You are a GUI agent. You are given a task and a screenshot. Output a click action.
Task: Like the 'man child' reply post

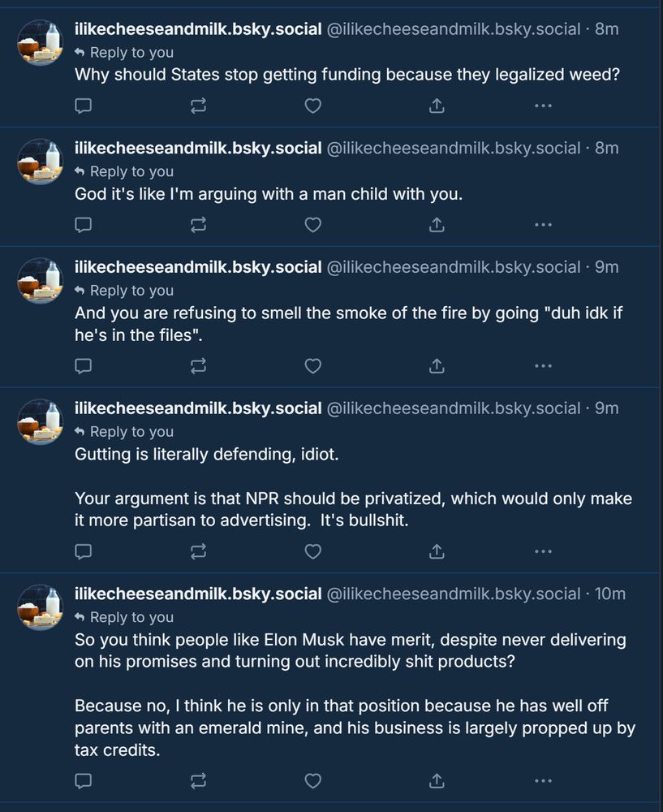pos(312,225)
